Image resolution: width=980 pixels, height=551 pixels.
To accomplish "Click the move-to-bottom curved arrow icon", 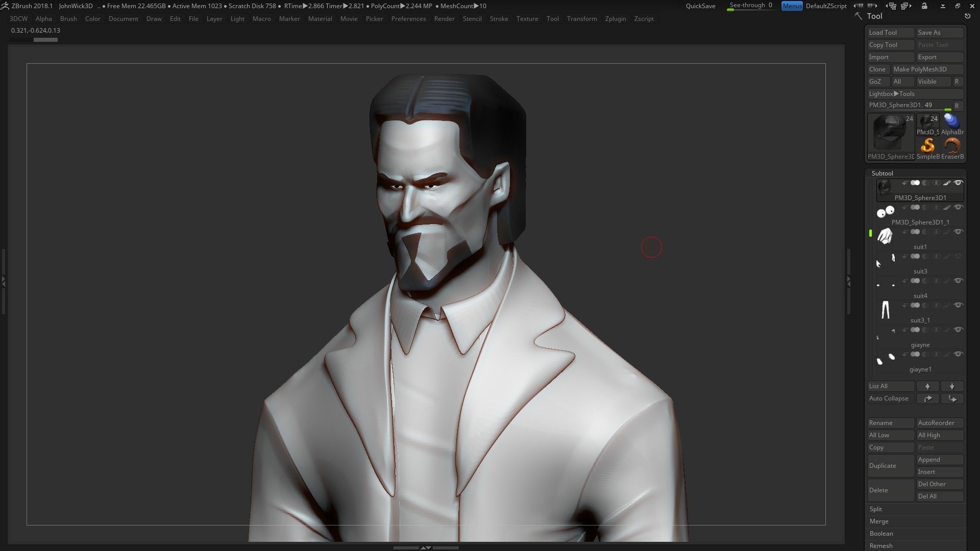I will [x=952, y=398].
